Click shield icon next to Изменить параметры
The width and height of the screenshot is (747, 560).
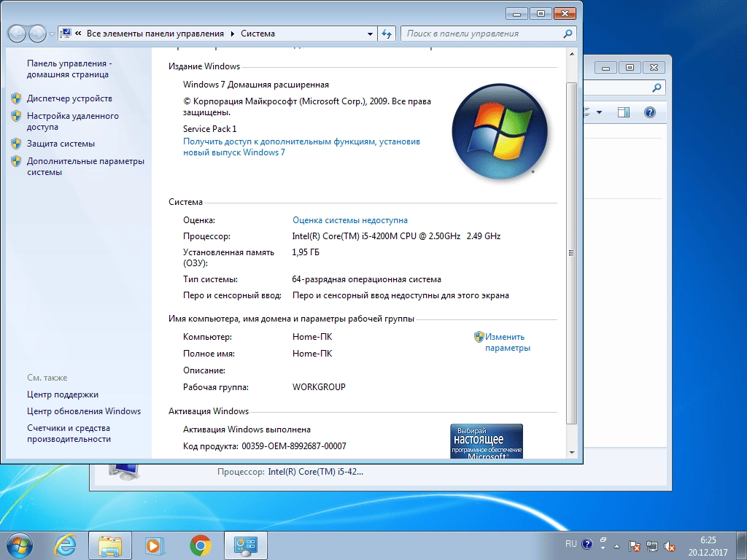pos(479,337)
